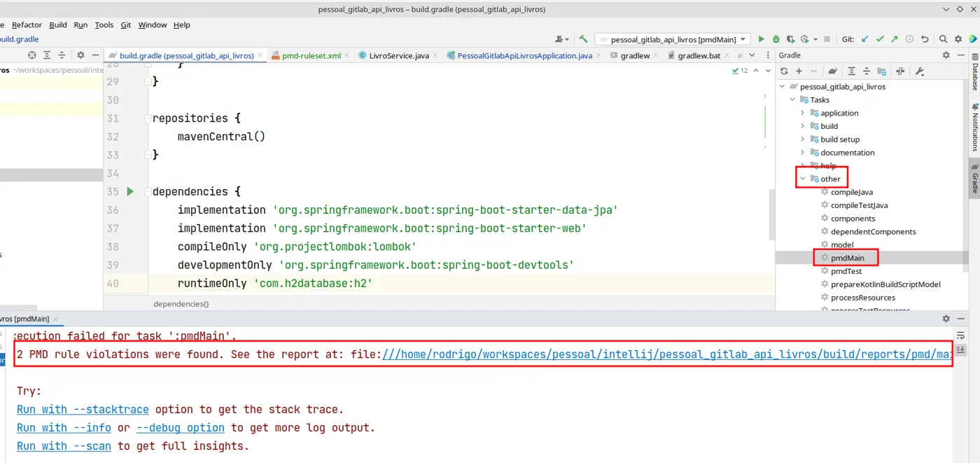Viewport: 980px width, 463px height.
Task: Run with coverage from the main toolbar
Action: [x=790, y=39]
